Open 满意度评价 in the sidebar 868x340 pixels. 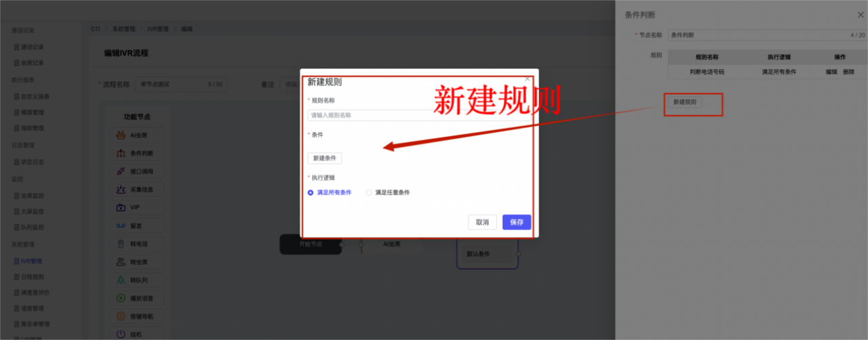[x=32, y=293]
